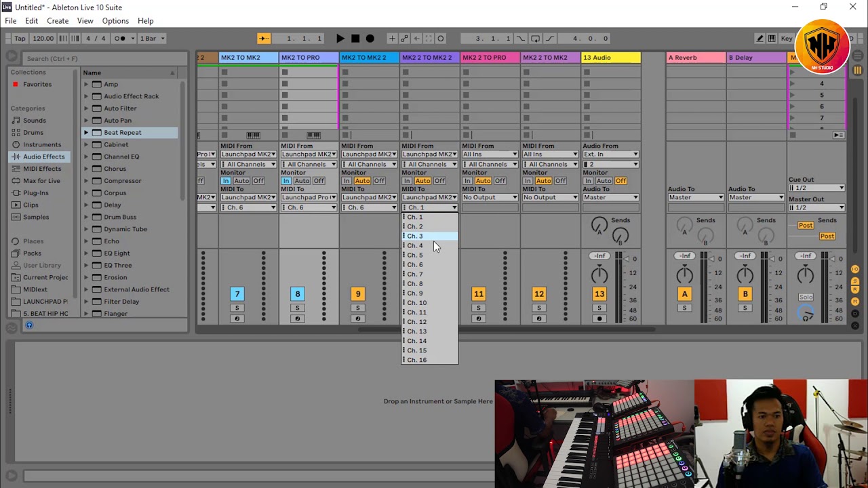The image size is (868, 488).
Task: Expand the Audio Effect Rack folder
Action: (86, 96)
